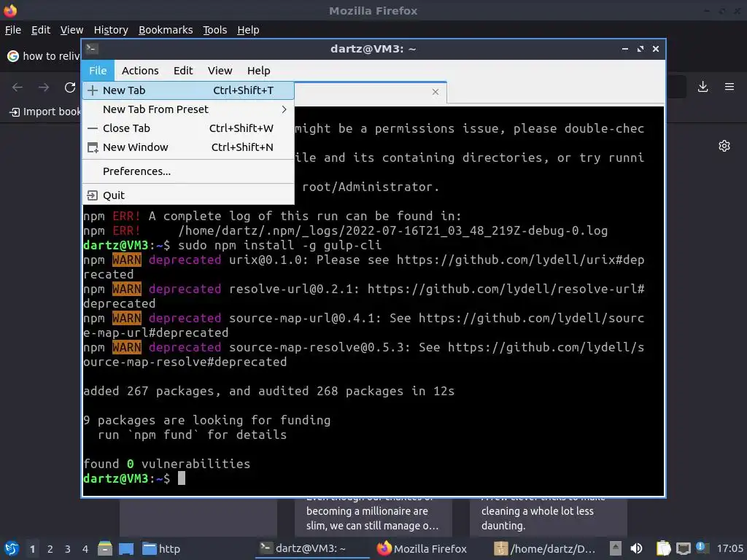Close the current terminal tab with X
Image resolution: width=747 pixels, height=560 pixels.
(436, 92)
